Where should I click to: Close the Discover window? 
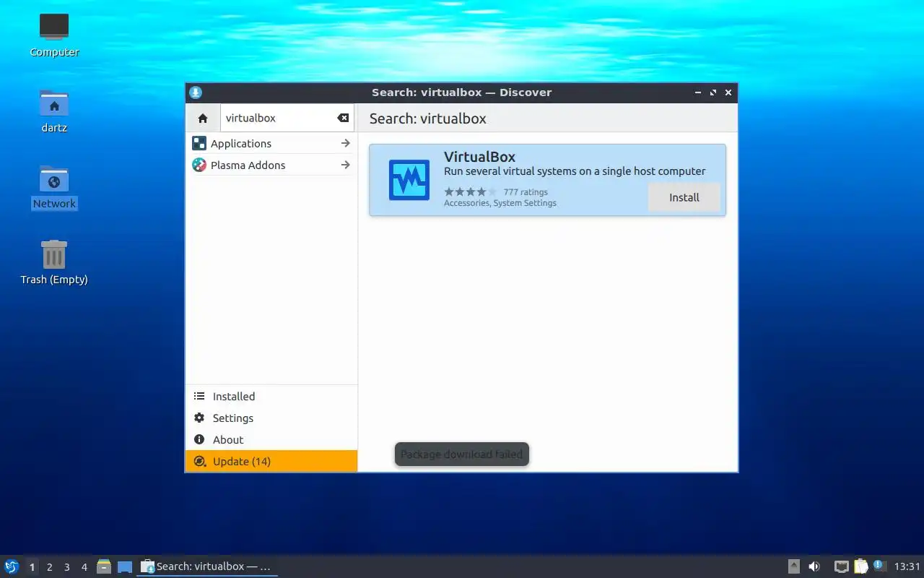[728, 92]
